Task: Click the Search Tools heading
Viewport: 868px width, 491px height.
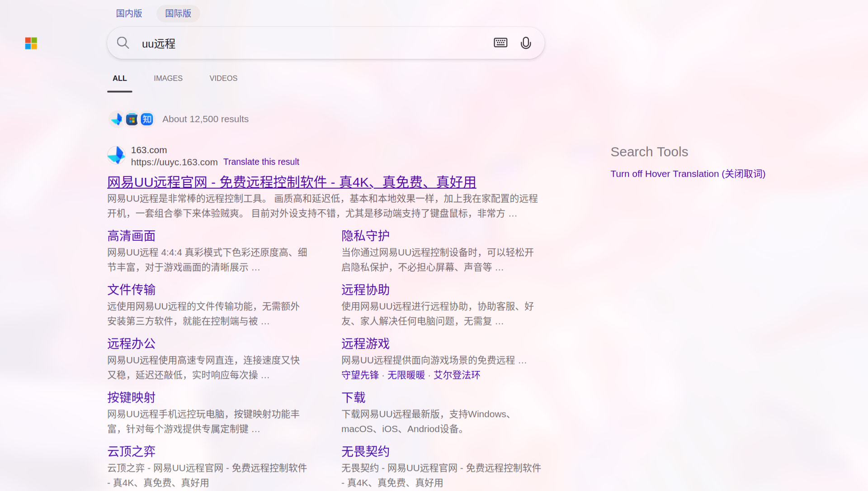Action: tap(649, 152)
